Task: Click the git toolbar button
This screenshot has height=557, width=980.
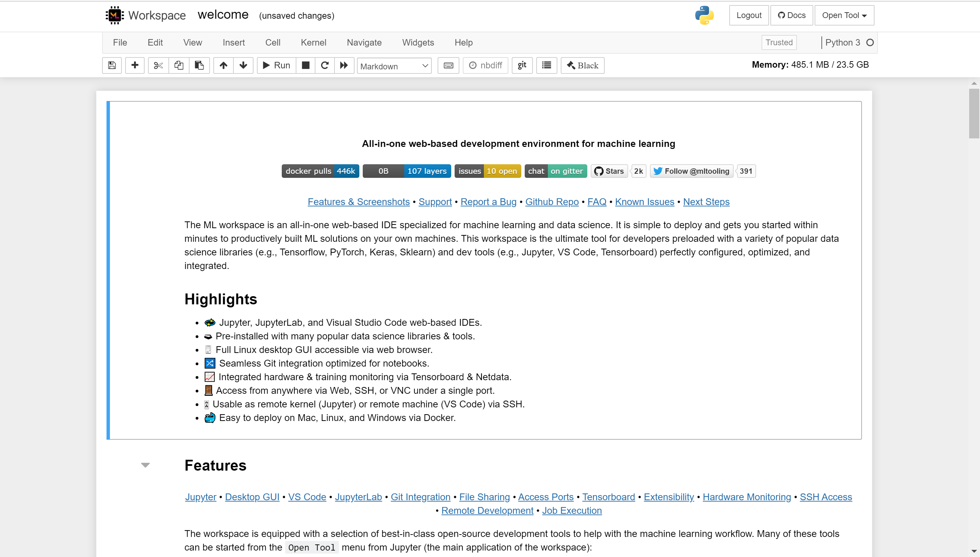Action: [522, 65]
